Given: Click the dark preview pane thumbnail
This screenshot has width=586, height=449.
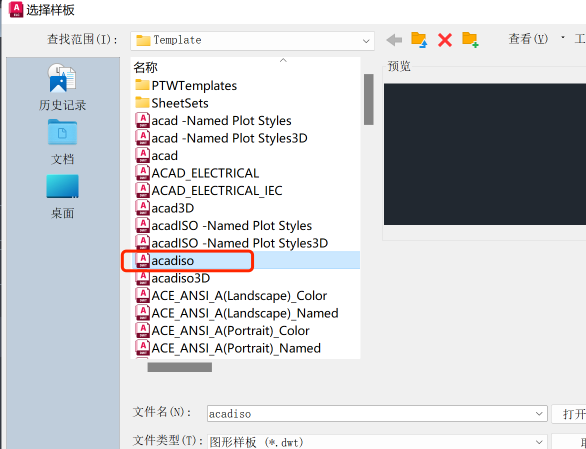Looking at the screenshot, I should pyautogui.click(x=485, y=154).
